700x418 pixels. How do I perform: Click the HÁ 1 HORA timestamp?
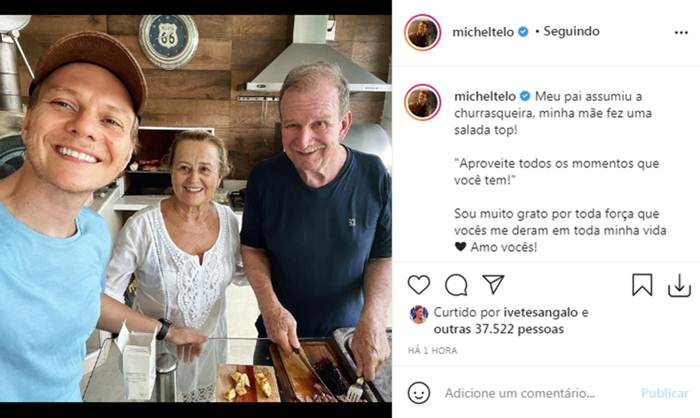coord(432,350)
